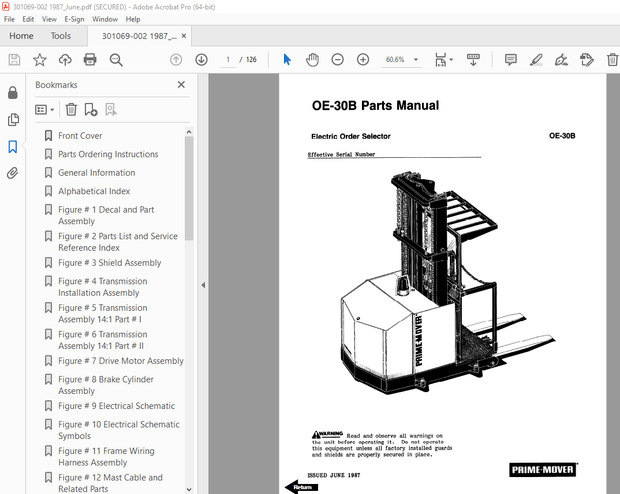
Task: Click find current bookmark icon
Action: point(111,109)
